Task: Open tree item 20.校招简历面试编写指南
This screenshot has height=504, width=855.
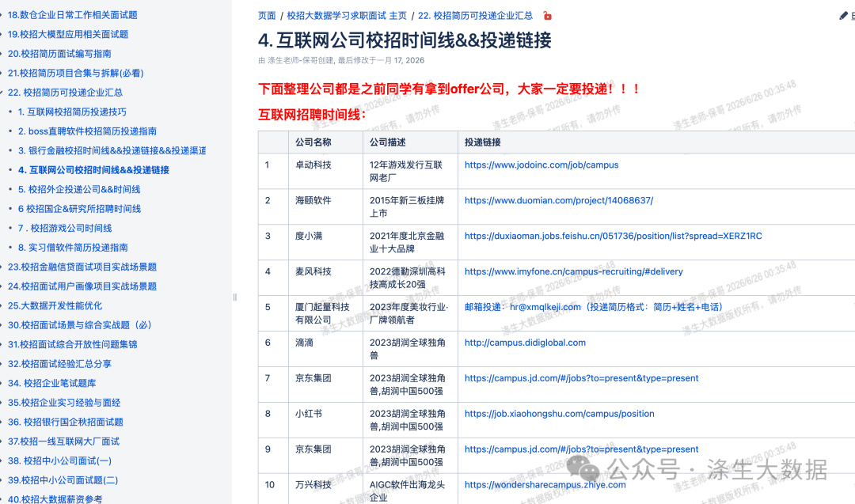Action: coord(59,53)
